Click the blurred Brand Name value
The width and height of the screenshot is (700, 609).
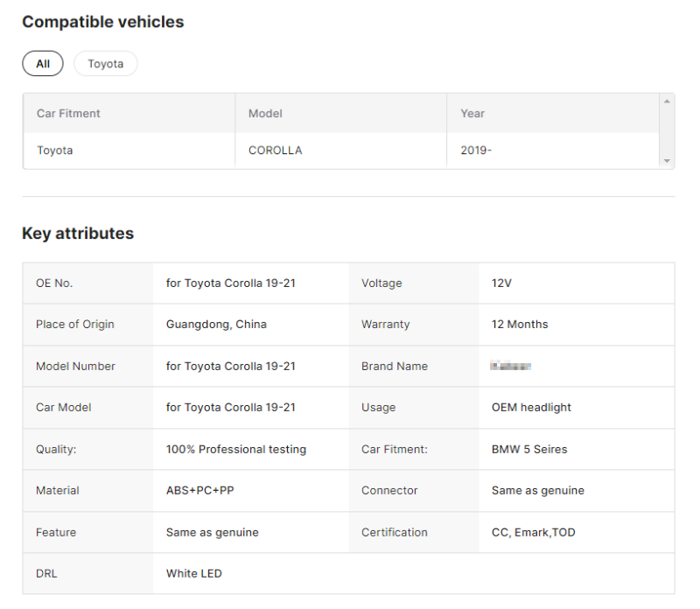(x=512, y=366)
